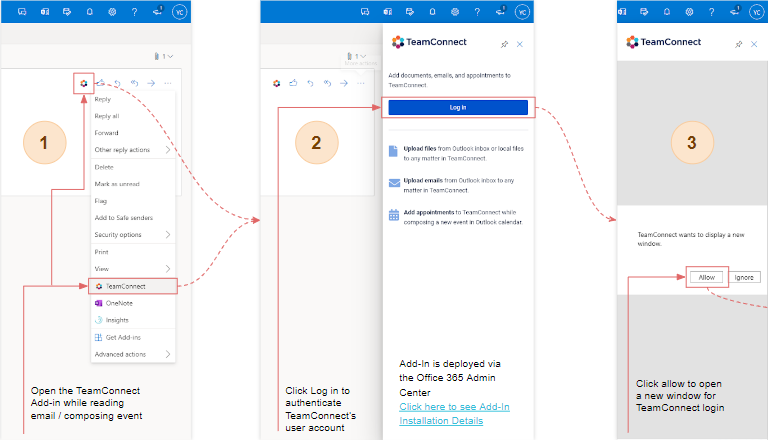This screenshot has width=768, height=440.
Task: Click the Forward arrow icon in step 1 toolbar
Action: (151, 83)
